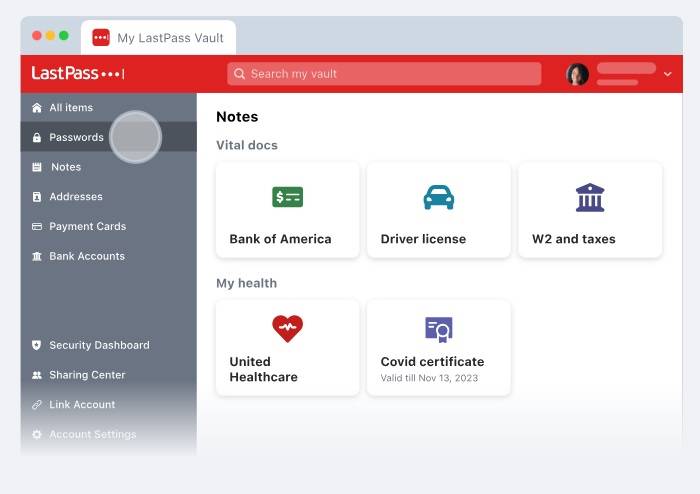Click the Notes page heading

tap(237, 117)
